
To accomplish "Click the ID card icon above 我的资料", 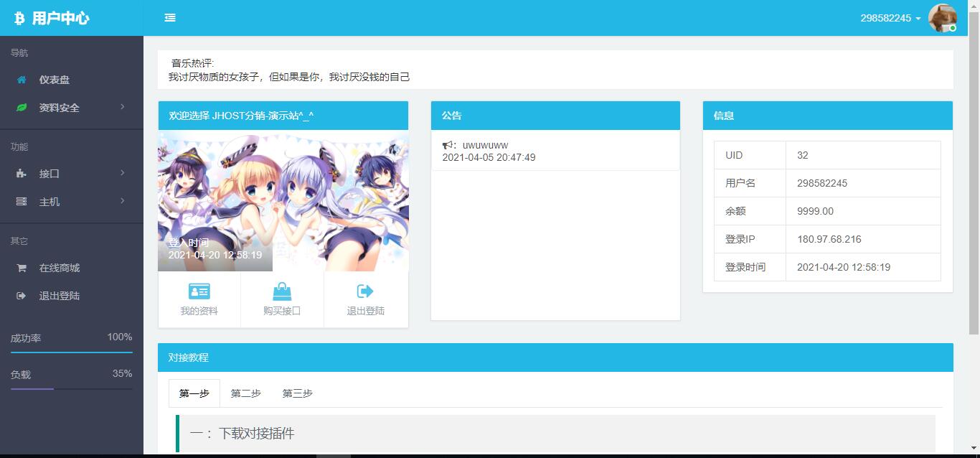I will 199,291.
